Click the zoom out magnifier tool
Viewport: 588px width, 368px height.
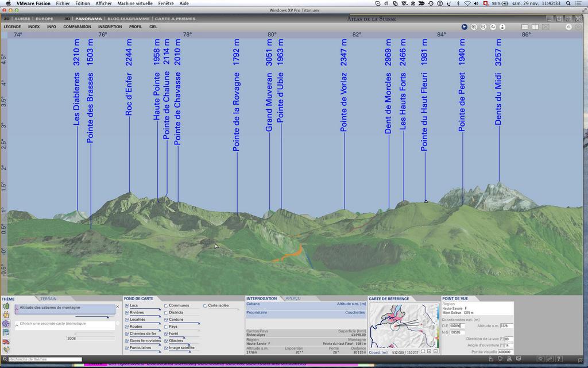click(x=483, y=27)
